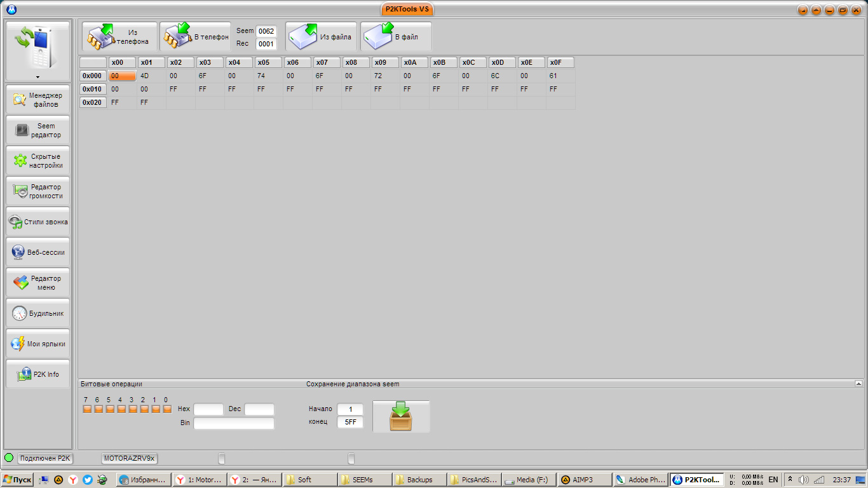Click Twitter quick launch icon
The image size is (868, 488).
(x=88, y=480)
